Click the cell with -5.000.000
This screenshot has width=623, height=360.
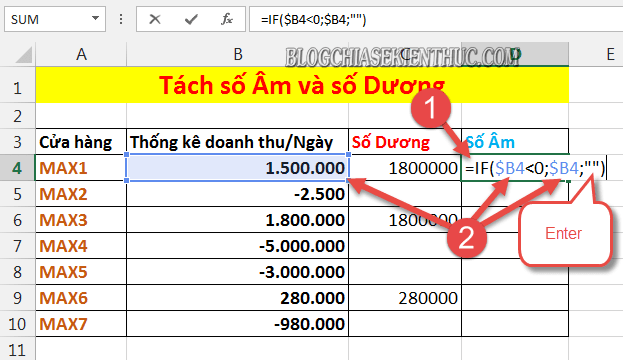click(238, 246)
